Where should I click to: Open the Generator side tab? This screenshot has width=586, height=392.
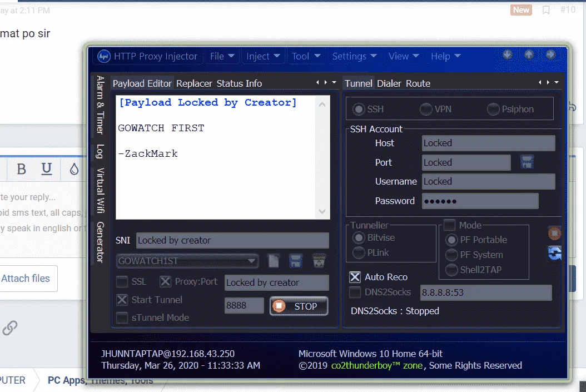point(100,242)
